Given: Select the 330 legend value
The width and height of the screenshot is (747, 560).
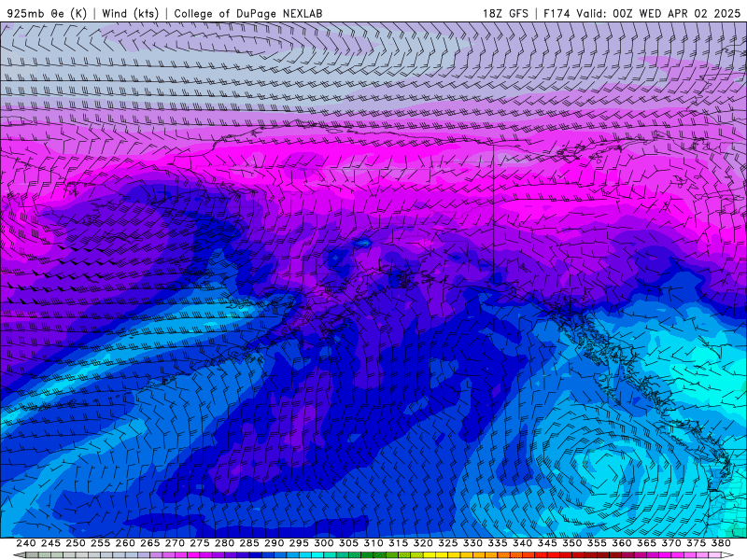Looking at the screenshot, I should pos(472,543).
